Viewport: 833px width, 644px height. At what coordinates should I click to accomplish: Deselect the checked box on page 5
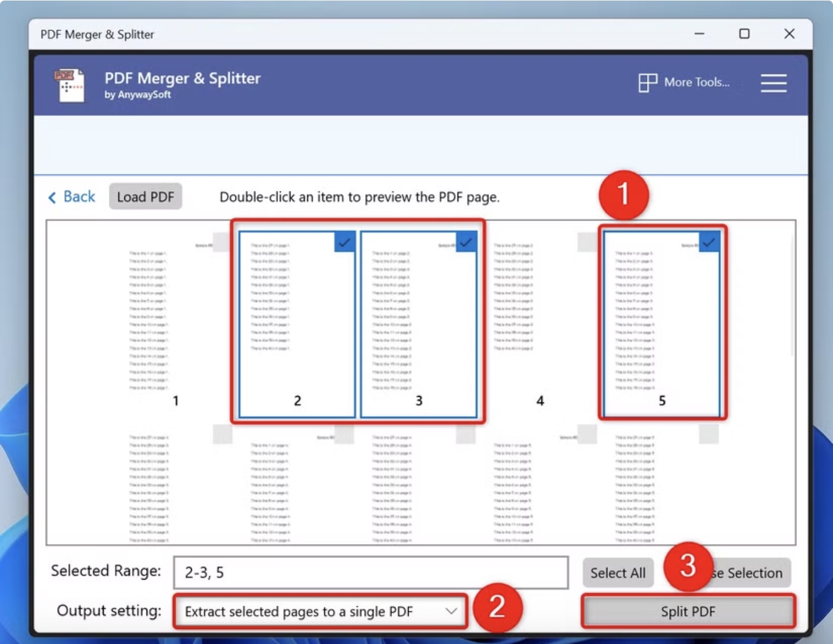(709, 242)
